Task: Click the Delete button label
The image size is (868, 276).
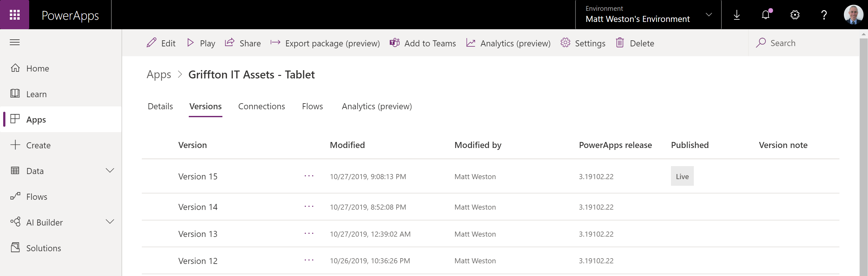Action: (x=642, y=43)
